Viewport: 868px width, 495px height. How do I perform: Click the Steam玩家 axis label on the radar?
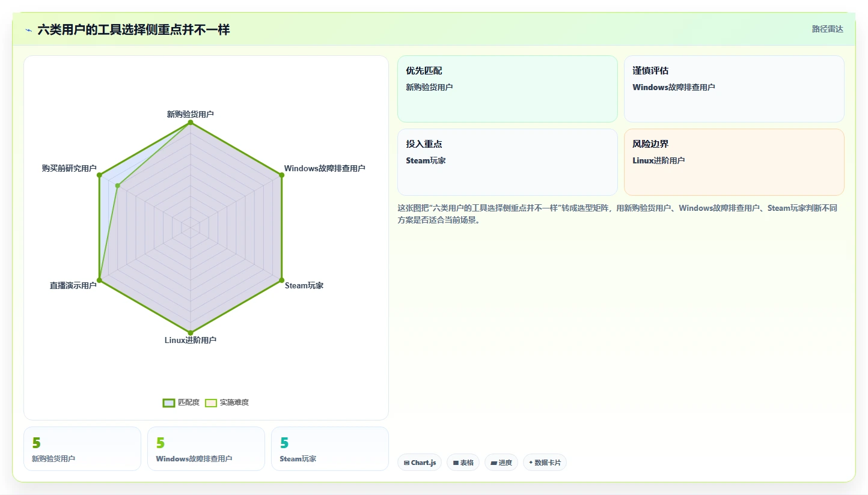tap(304, 285)
